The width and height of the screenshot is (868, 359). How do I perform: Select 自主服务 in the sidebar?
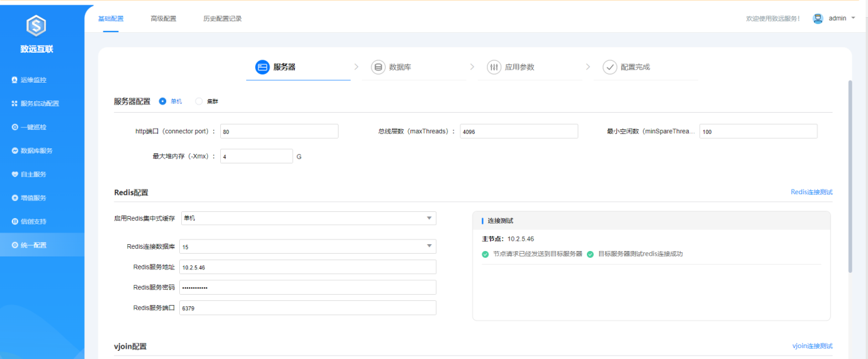(33, 174)
